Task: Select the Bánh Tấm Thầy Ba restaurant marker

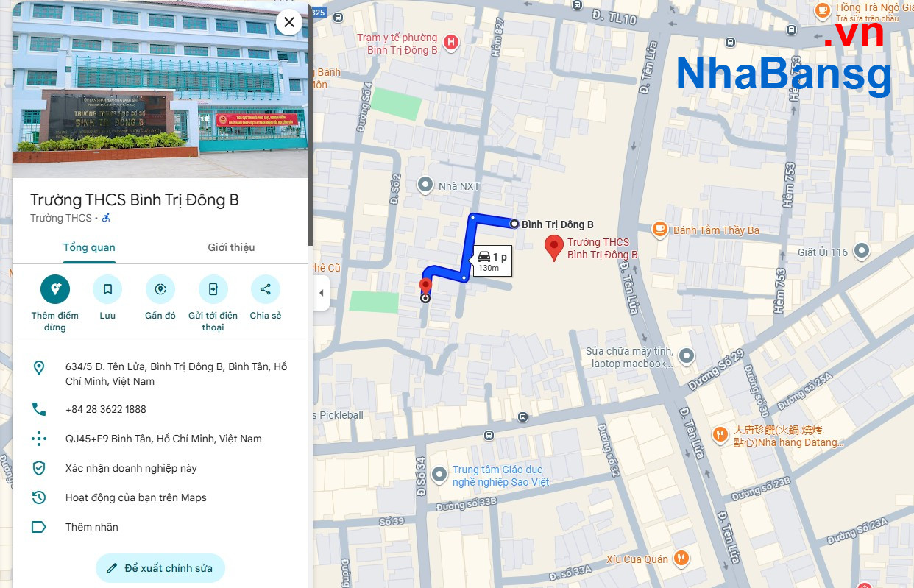Action: [x=659, y=230]
